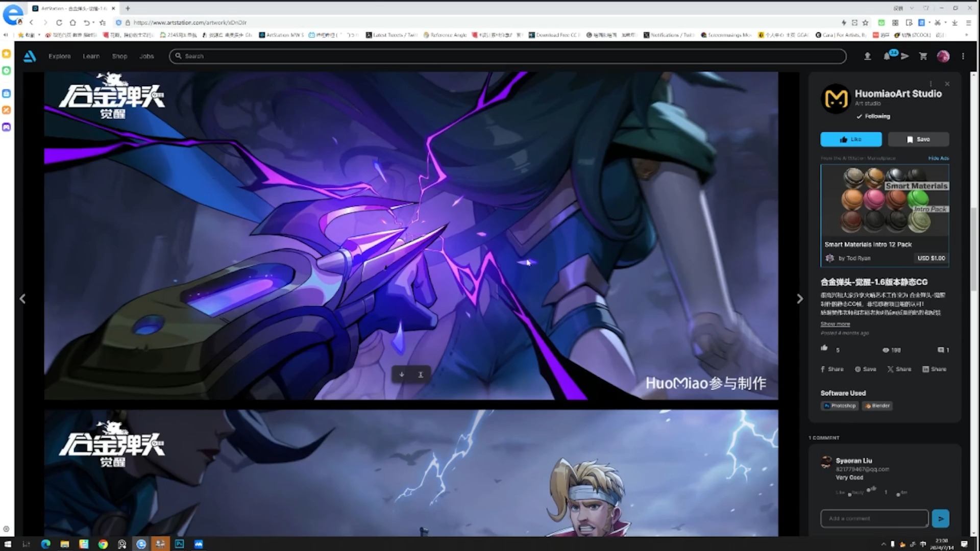Share on X
The width and height of the screenshot is (980, 551).
pyautogui.click(x=899, y=369)
